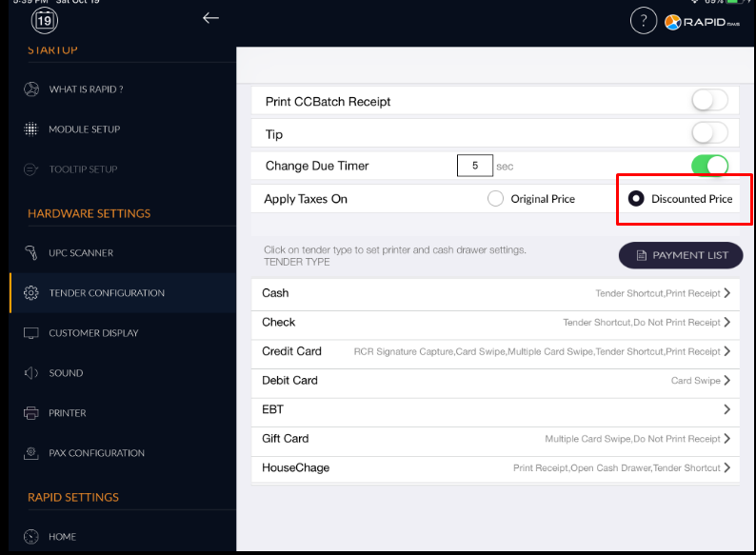756x555 pixels.
Task: Expand the Cash tender type row
Action: (726, 293)
